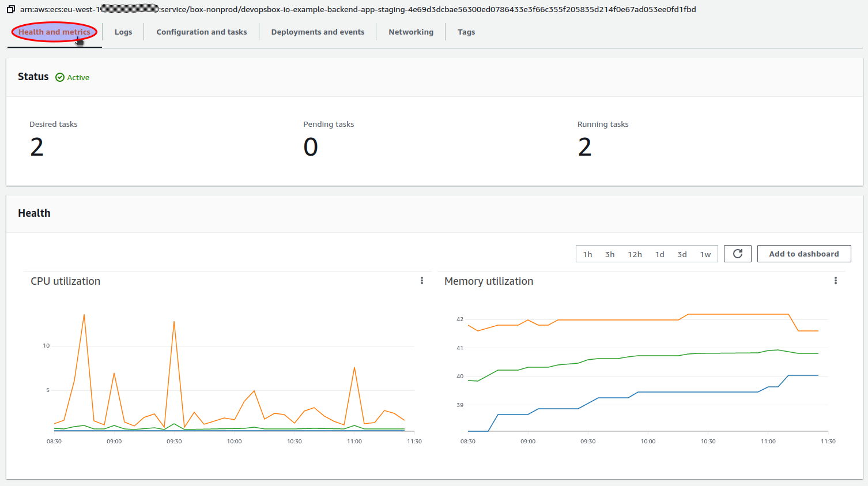The image size is (868, 486).
Task: Select the 3h time range segment
Action: (610, 254)
